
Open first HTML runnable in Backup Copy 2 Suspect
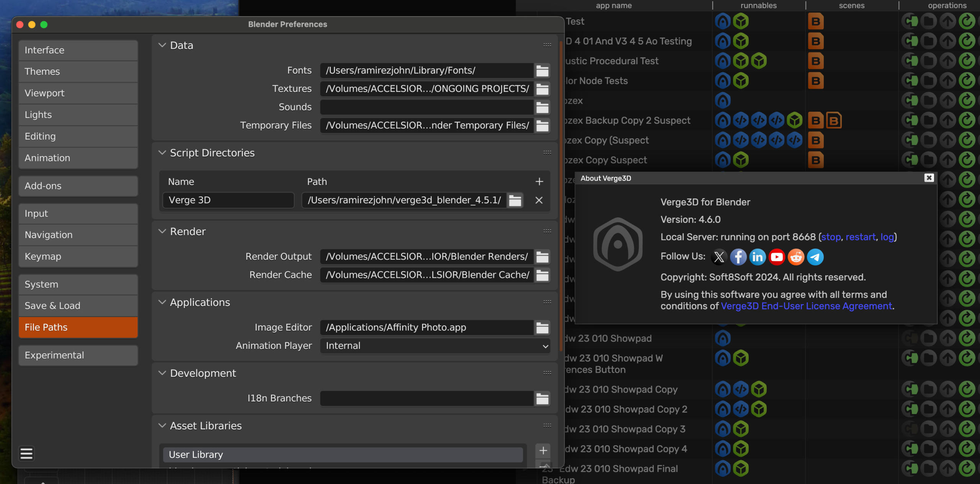pyautogui.click(x=741, y=121)
